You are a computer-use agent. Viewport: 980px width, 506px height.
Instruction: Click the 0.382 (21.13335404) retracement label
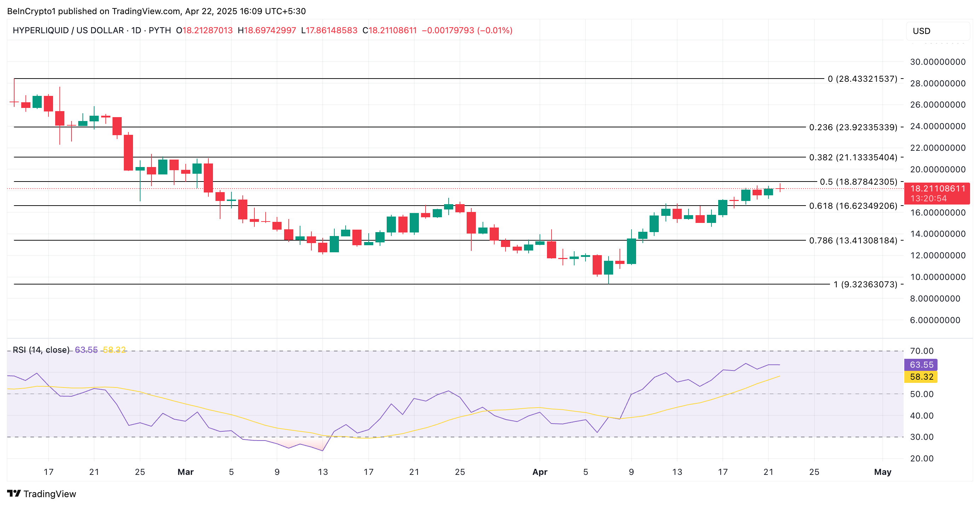pos(853,157)
